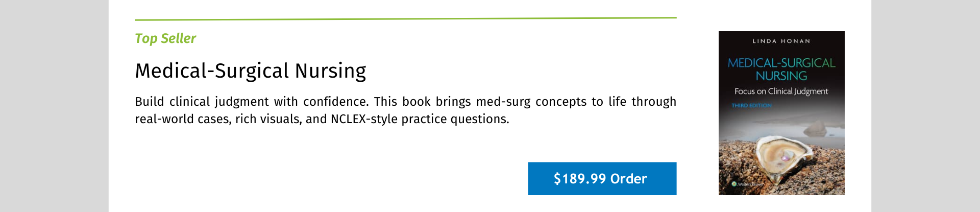
Task: Click the gray margin right of the book cover
Action: coord(925,106)
